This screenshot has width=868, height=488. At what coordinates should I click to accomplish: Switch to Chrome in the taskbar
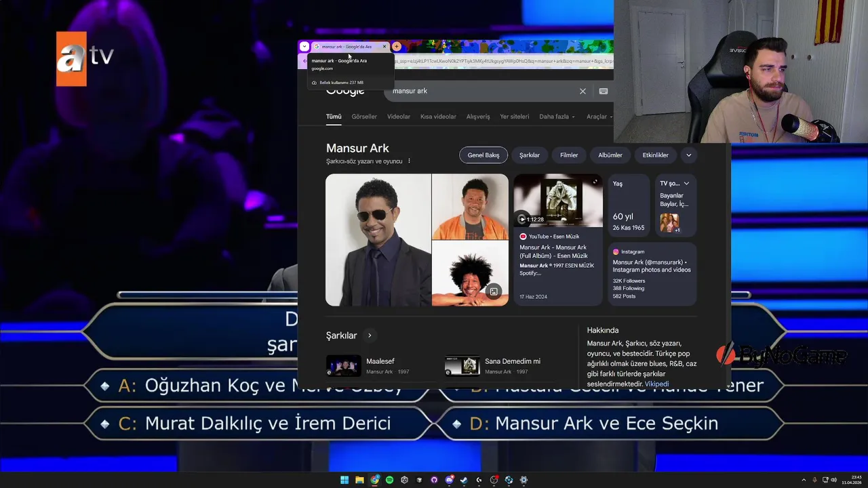[374, 480]
